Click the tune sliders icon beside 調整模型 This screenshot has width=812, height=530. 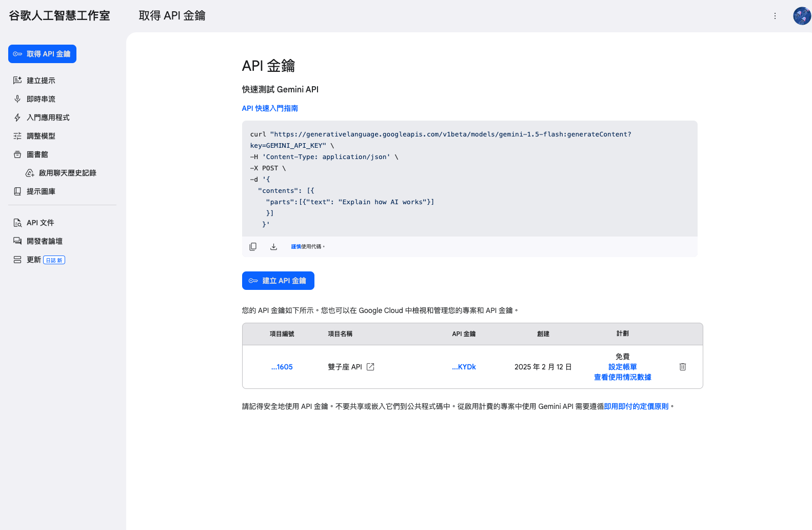pos(17,136)
